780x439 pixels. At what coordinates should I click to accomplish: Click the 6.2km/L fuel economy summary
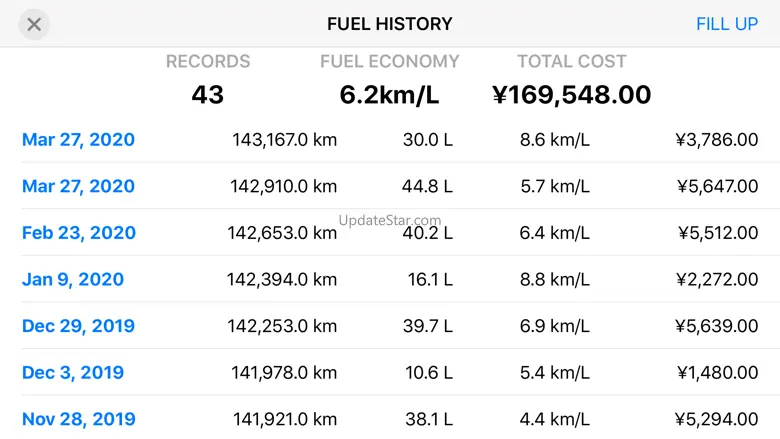pos(389,95)
